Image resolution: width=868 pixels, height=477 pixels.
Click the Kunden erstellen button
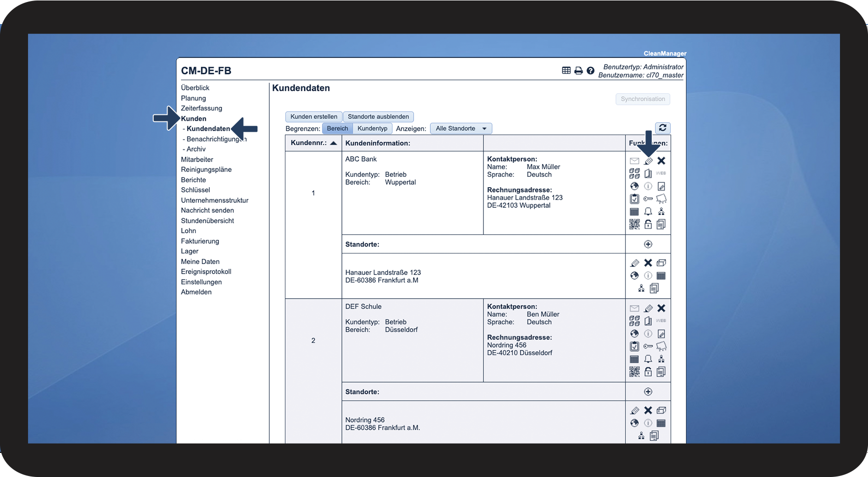coord(314,117)
